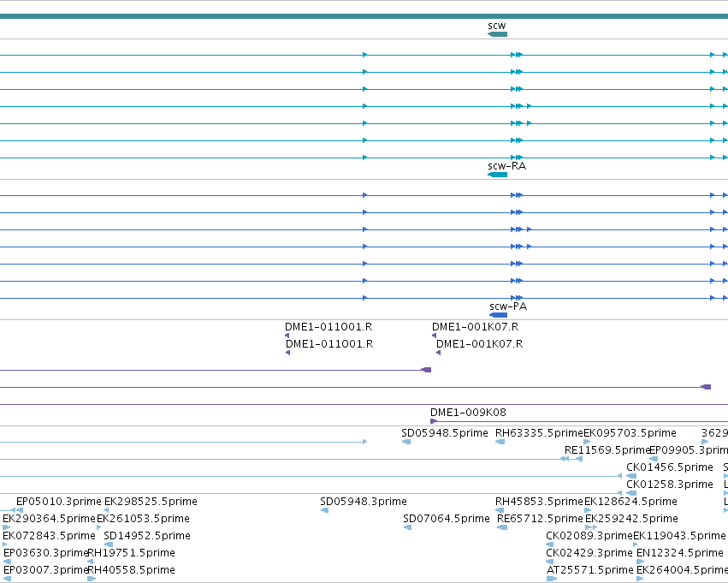728x583 pixels.
Task: Select the EK128624.5prime label
Action: pyautogui.click(x=630, y=502)
